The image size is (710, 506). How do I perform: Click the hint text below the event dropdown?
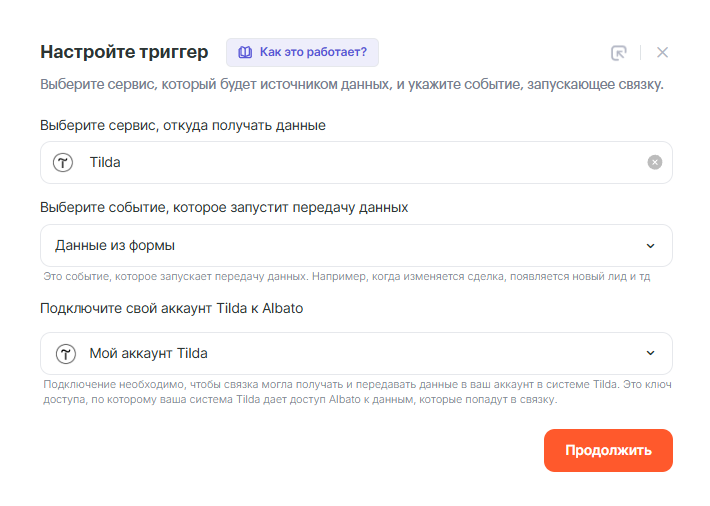point(346,276)
